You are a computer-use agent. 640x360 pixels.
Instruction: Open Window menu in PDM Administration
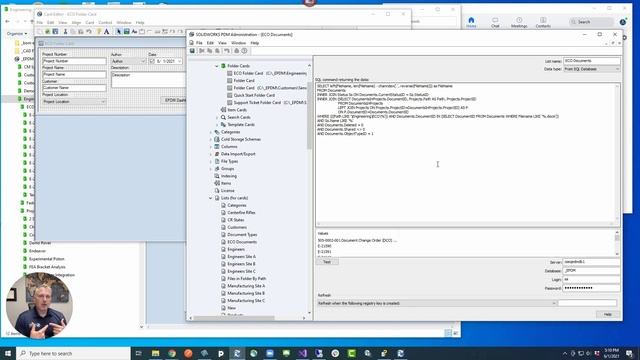238,43
